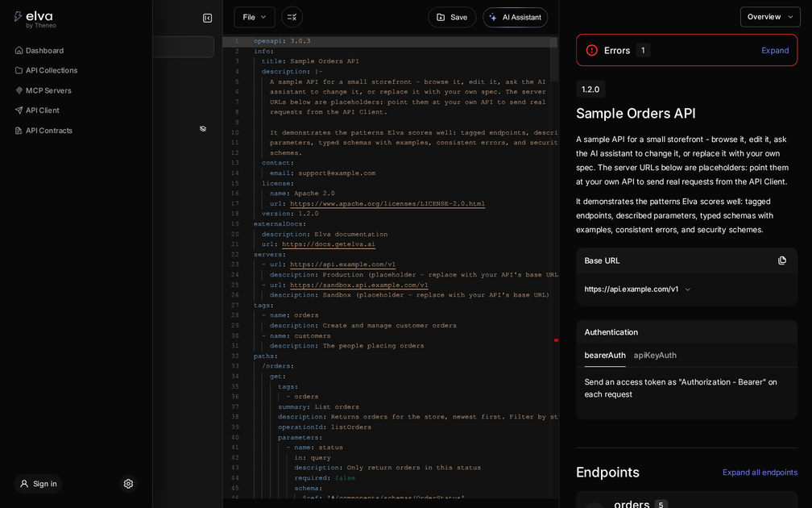
Task: Click version badge 1.2.0
Action: pos(590,90)
